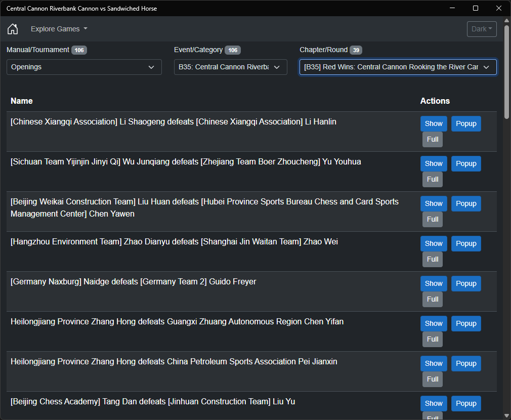Image resolution: width=511 pixels, height=420 pixels.
Task: Show the Zhao Dianyu vs Zhao Wei game
Action: 434,243
